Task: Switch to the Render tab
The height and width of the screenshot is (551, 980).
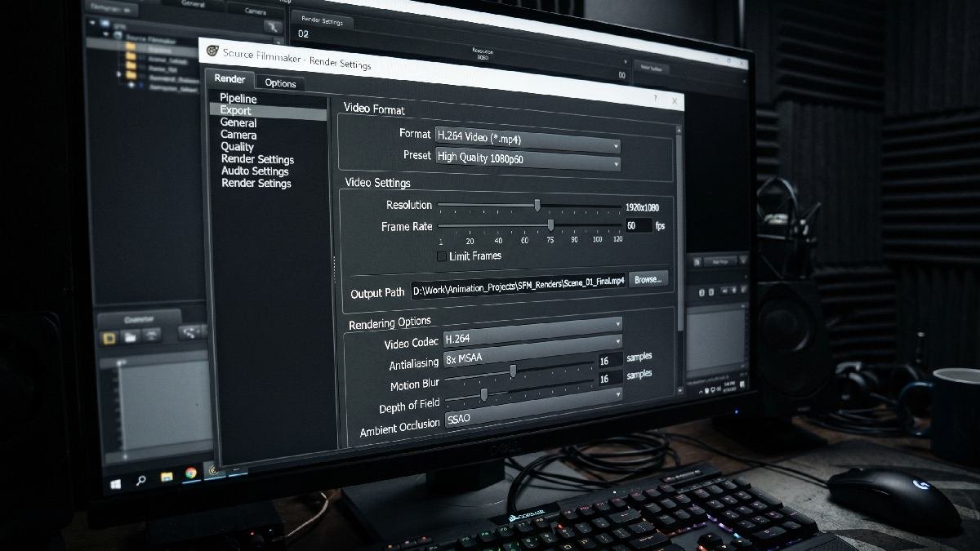Action: [230, 79]
